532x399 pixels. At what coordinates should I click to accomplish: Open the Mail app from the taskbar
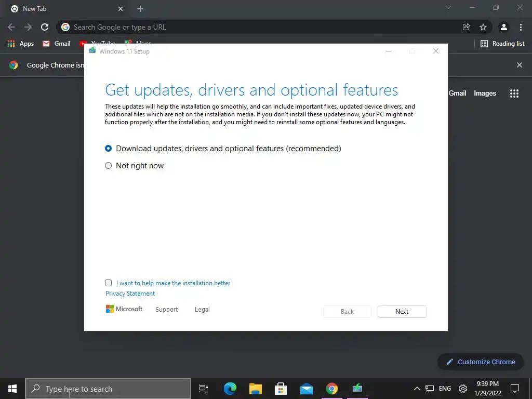[307, 389]
